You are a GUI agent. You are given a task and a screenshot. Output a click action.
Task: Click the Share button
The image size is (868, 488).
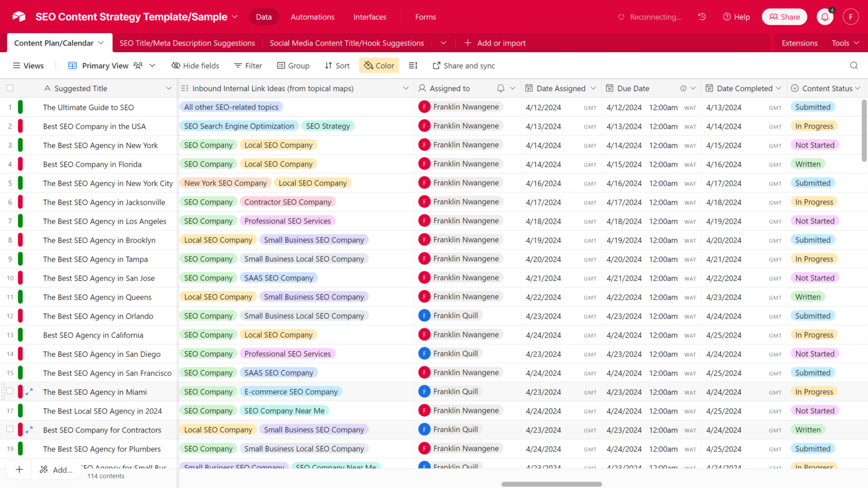784,17
